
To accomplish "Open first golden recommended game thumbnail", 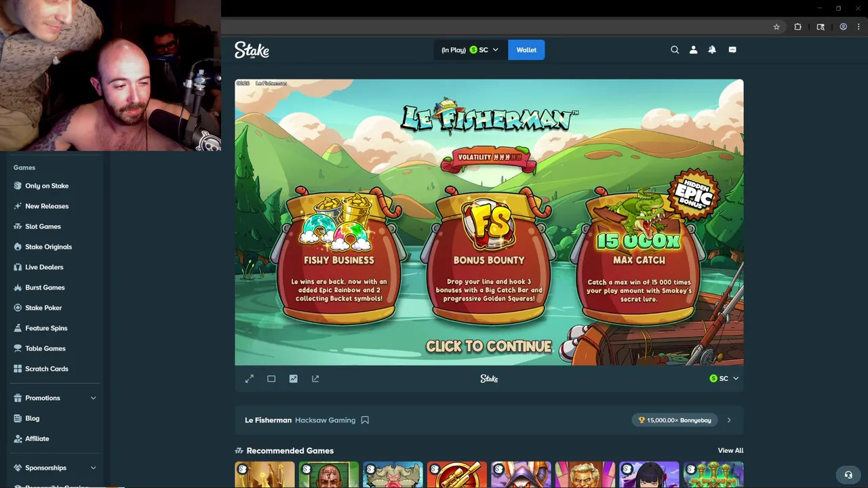I will [264, 475].
